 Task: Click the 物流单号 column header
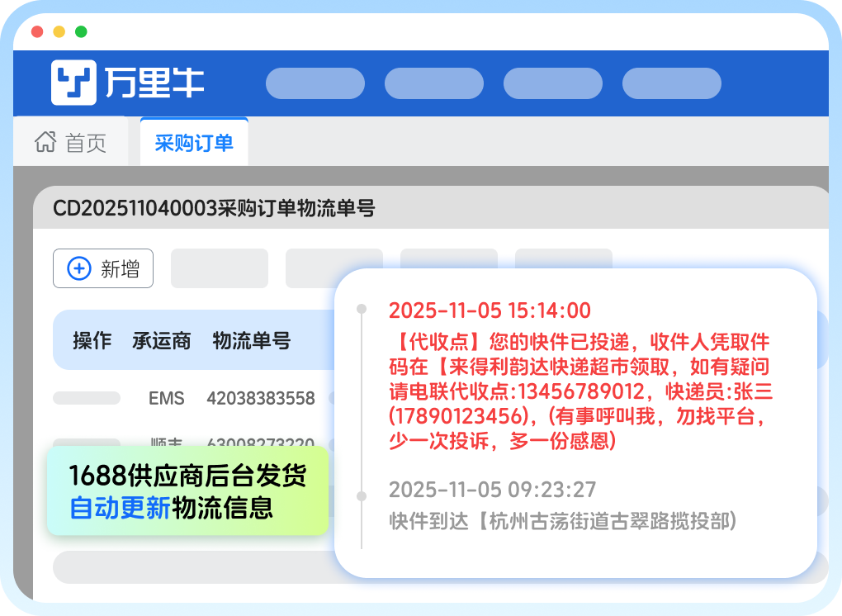[x=251, y=340]
